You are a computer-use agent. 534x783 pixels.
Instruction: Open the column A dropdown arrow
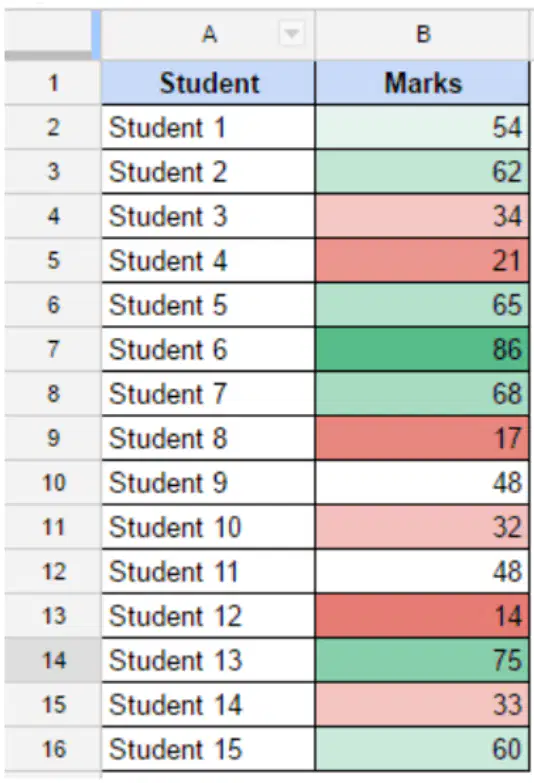291,34
